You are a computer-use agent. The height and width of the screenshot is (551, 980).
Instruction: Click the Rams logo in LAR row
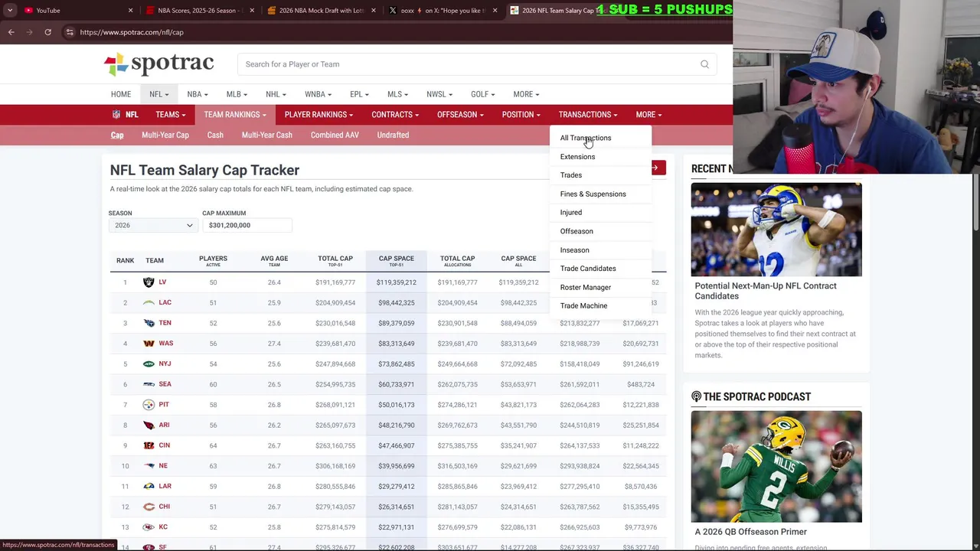pyautogui.click(x=149, y=486)
